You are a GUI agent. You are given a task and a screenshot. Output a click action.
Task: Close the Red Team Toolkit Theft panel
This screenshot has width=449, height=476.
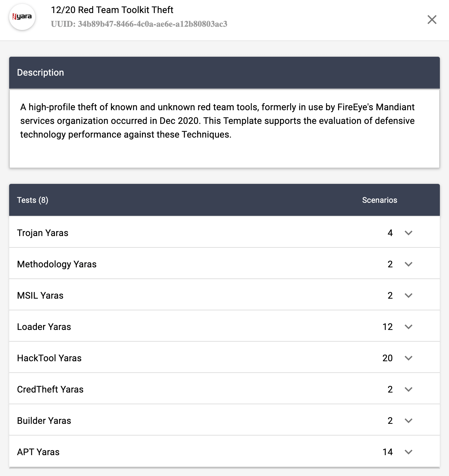pos(432,20)
